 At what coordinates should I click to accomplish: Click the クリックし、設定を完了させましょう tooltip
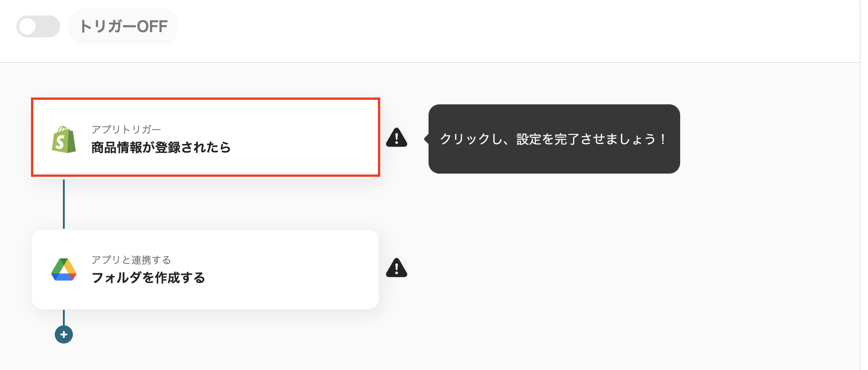tap(553, 139)
